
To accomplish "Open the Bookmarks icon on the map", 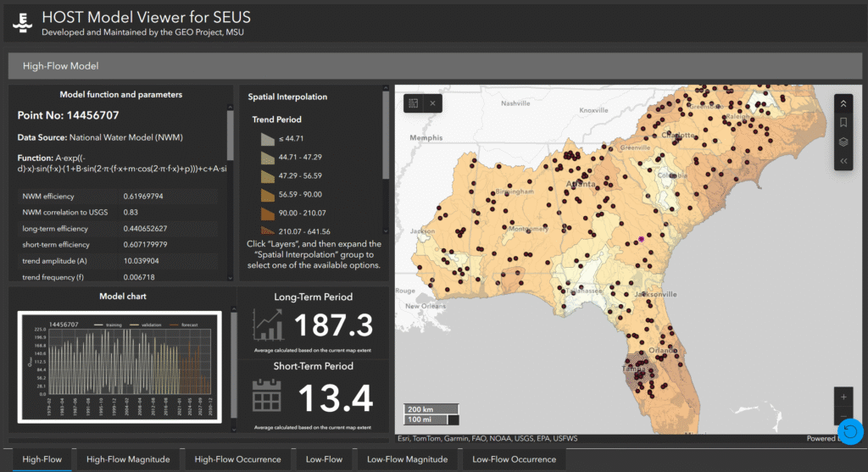I will [x=843, y=123].
